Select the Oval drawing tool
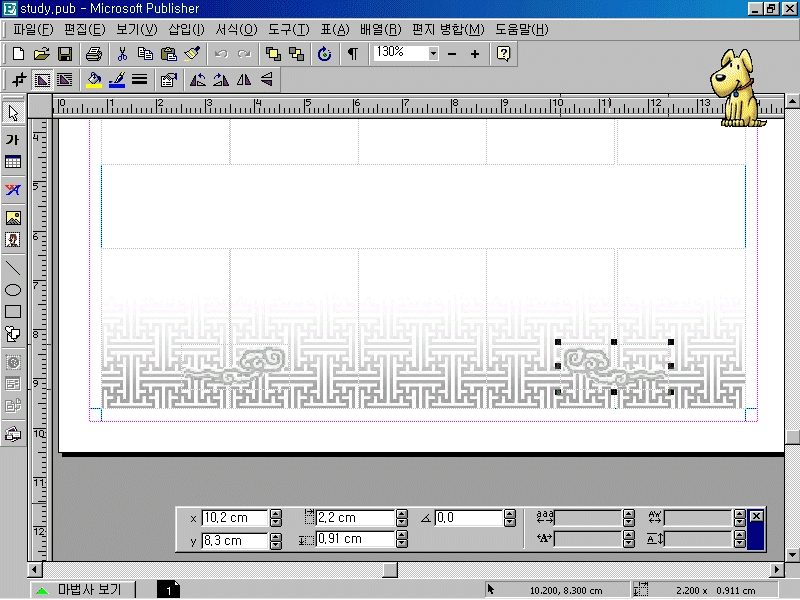Viewport: 800px width, 600px height. 13,290
